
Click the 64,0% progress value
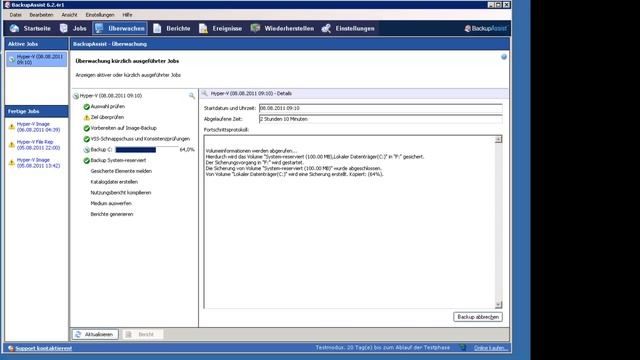click(x=187, y=150)
